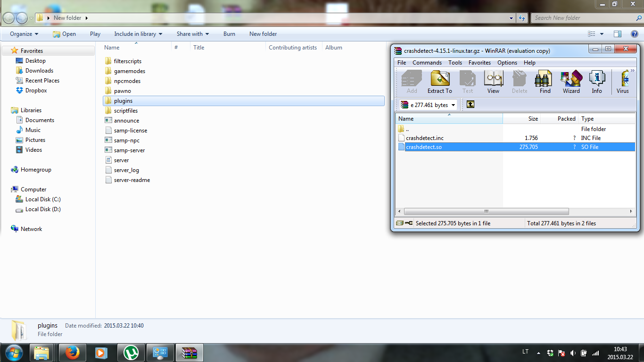Click the Burn button in Explorer toolbar
Image resolution: width=644 pixels, height=362 pixels.
(229, 34)
